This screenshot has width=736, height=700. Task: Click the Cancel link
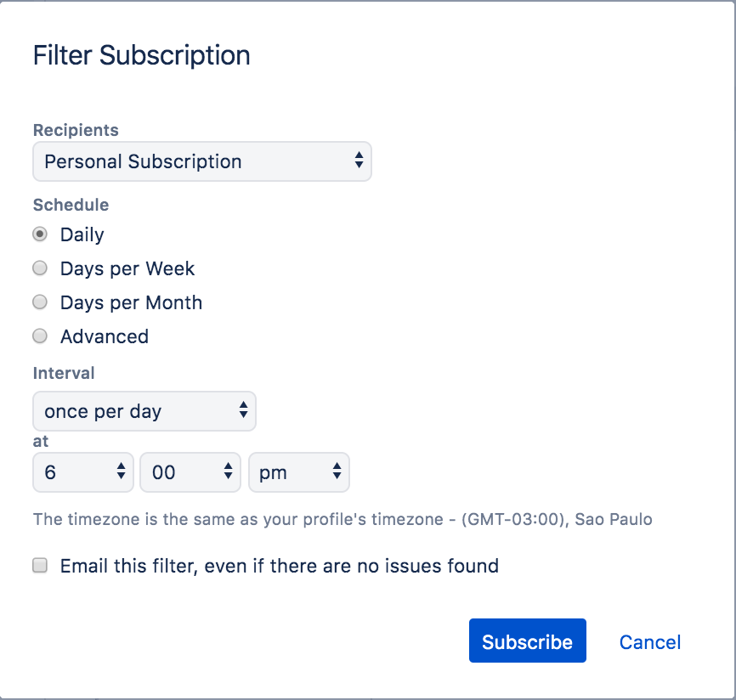pyautogui.click(x=649, y=642)
